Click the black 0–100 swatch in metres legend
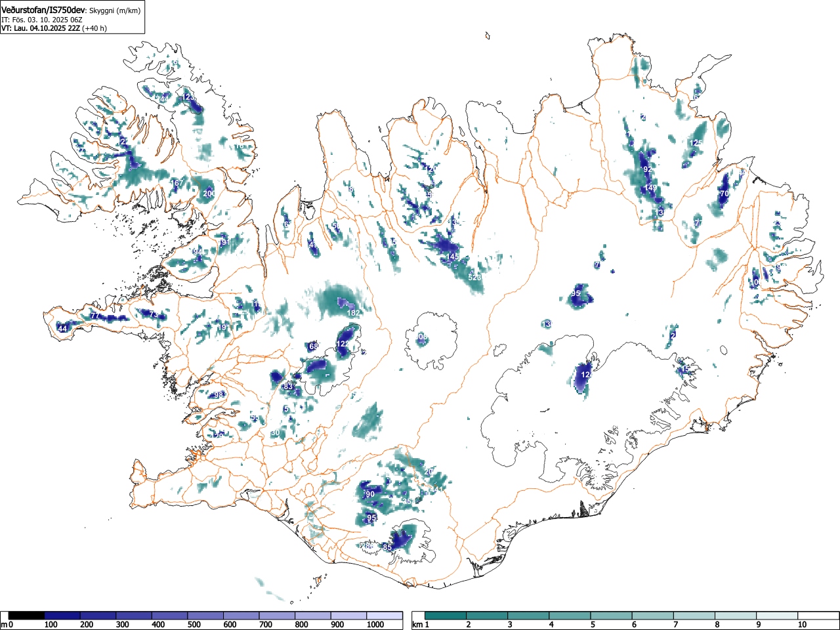The image size is (840, 630). click(26, 616)
